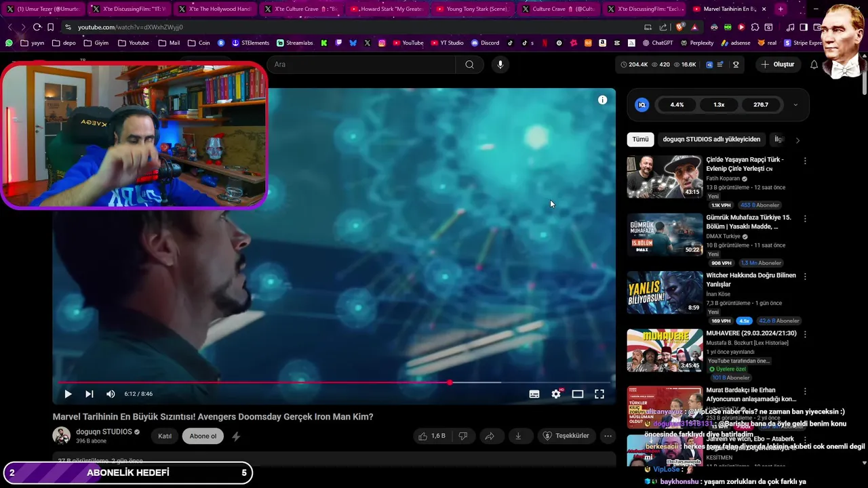This screenshot has width=868, height=488.
Task: Open options for Çin'de Yaşayan Rapçi video
Action: coord(805,161)
